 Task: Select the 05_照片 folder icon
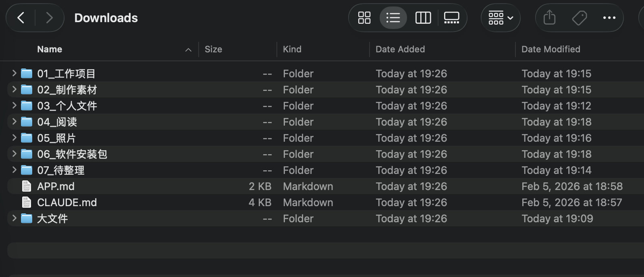tap(27, 138)
